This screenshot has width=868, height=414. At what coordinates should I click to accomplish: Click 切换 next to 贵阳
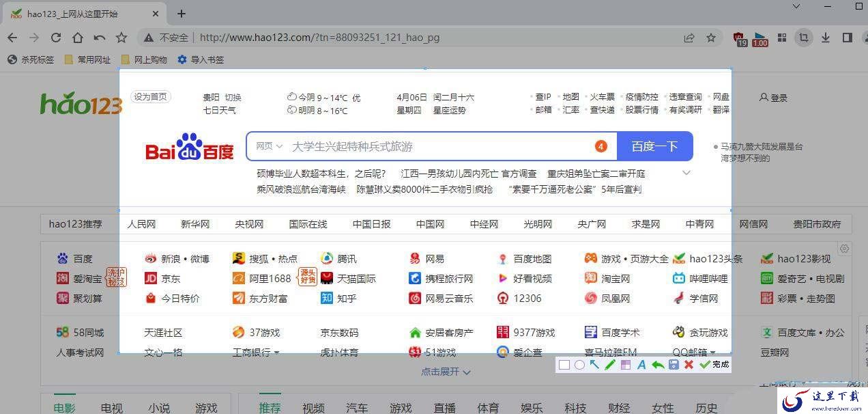pyautogui.click(x=233, y=97)
